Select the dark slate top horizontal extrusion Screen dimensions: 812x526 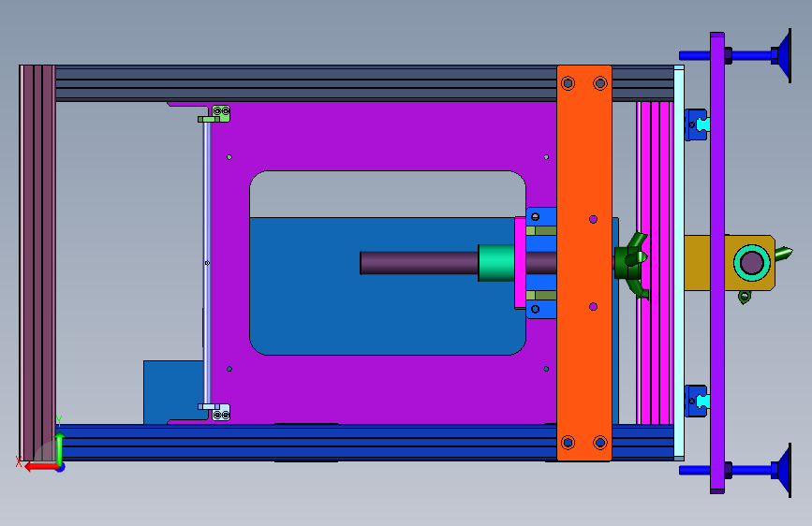[305, 83]
